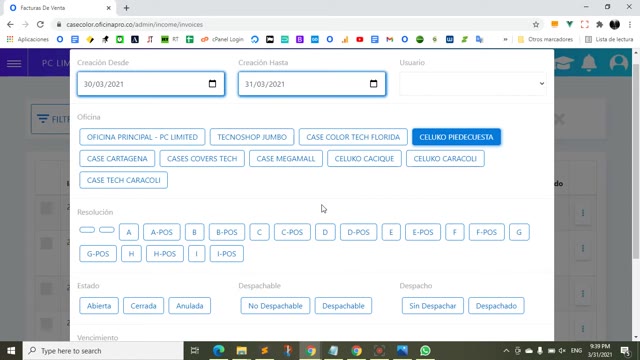Select CASE CARTAGENA office
640x360 pixels.
click(x=117, y=159)
